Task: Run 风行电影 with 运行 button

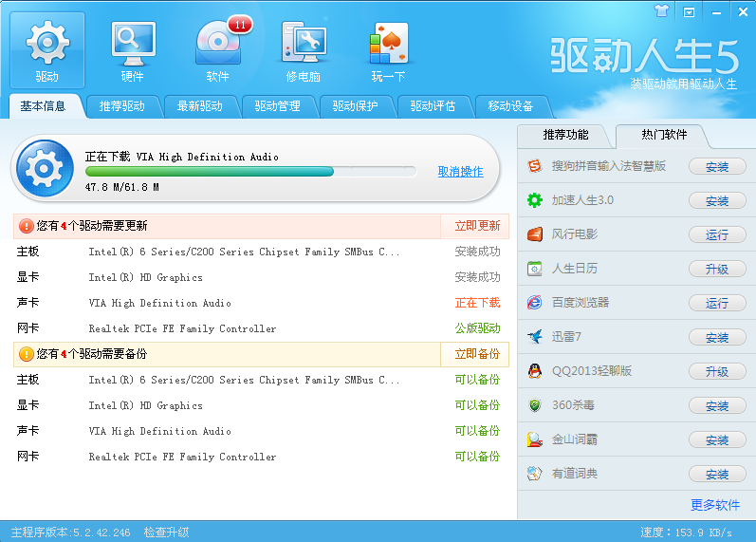Action: 717,235
